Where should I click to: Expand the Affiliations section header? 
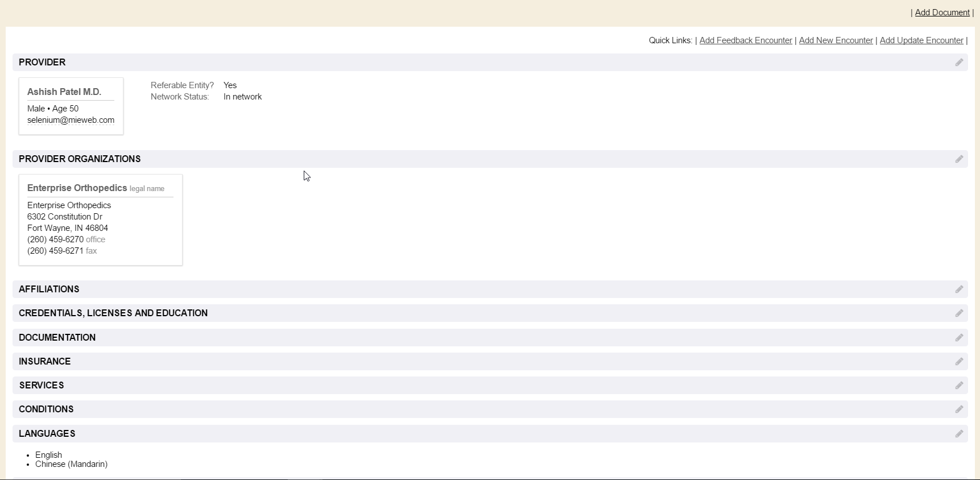coord(49,289)
